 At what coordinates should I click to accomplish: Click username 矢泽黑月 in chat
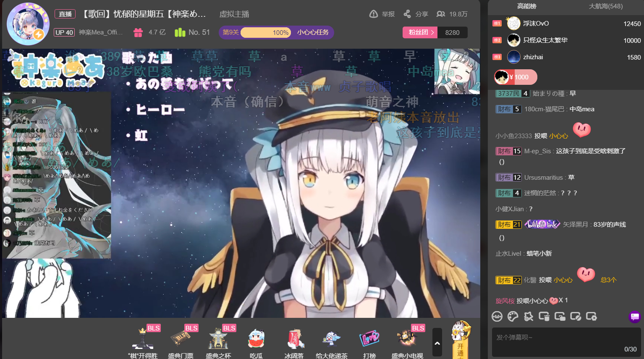coord(575,225)
